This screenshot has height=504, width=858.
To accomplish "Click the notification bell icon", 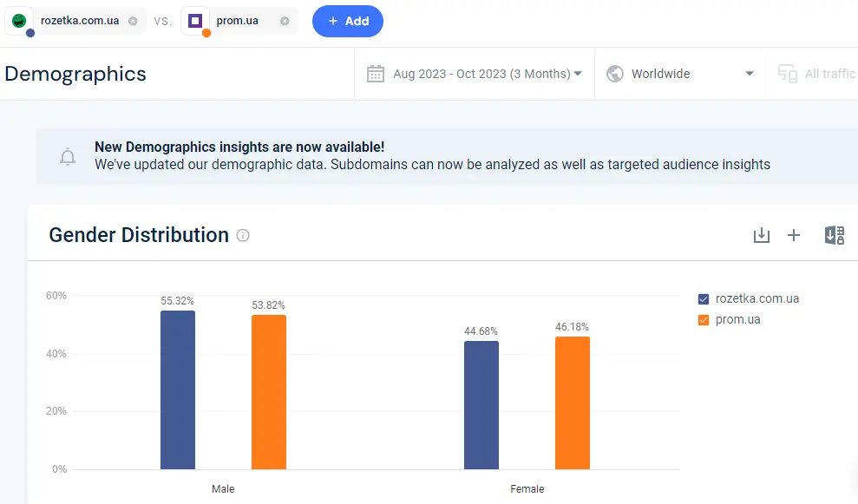I will pos(68,156).
